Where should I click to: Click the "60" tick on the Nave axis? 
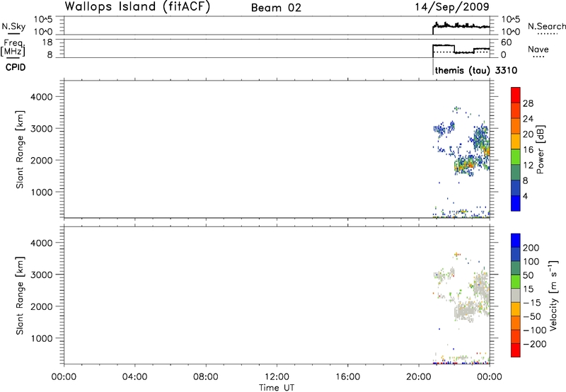coord(507,42)
